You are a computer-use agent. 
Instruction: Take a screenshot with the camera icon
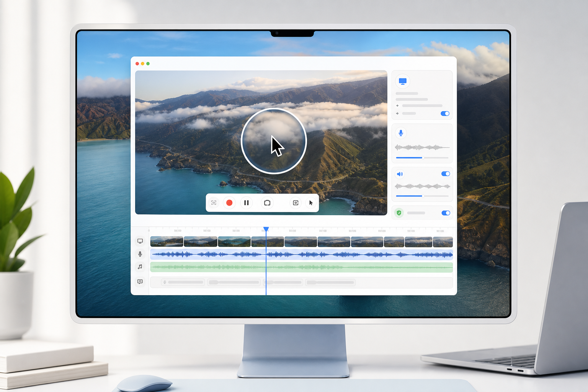pyautogui.click(x=267, y=203)
